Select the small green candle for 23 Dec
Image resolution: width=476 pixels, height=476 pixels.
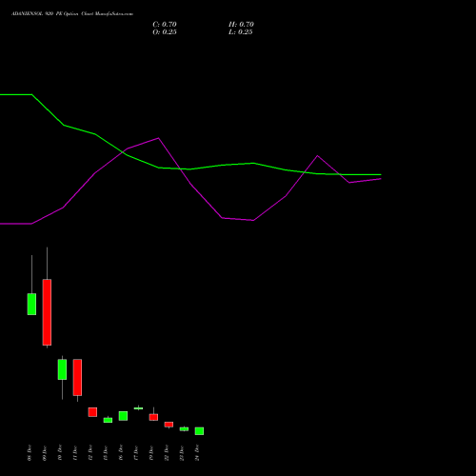[x=184, y=429]
